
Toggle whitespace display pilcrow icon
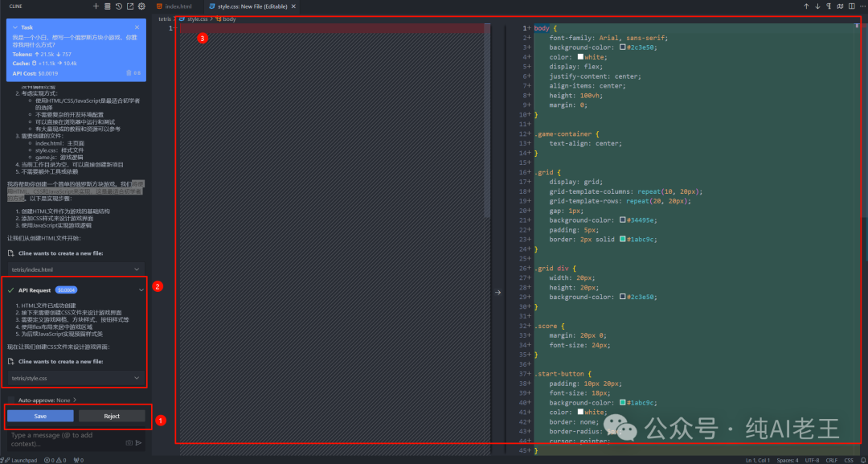tap(829, 6)
